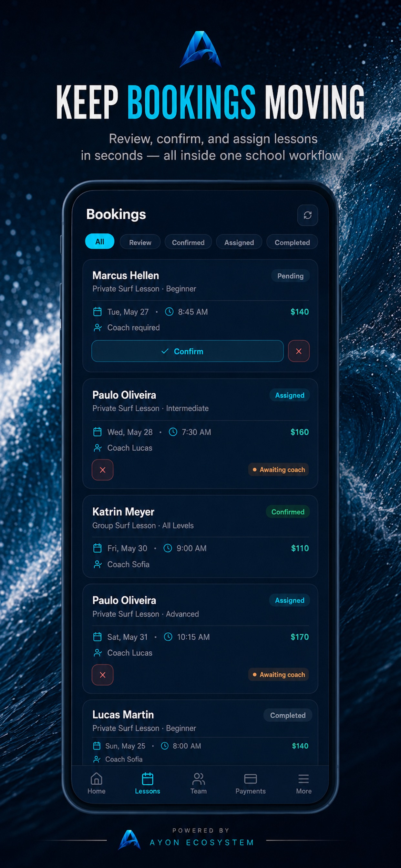The image size is (401, 868).
Task: Open the Home tab icon
Action: pos(96,779)
